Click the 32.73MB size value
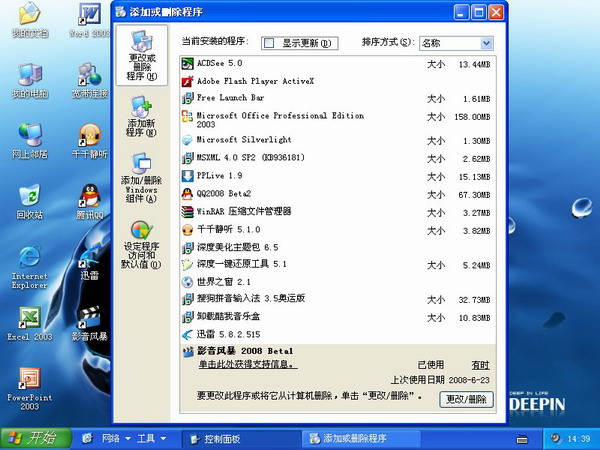The width and height of the screenshot is (600, 450). (474, 300)
